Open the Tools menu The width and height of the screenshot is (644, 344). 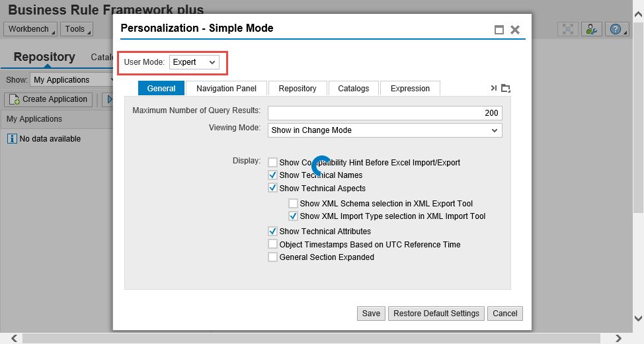pyautogui.click(x=77, y=29)
